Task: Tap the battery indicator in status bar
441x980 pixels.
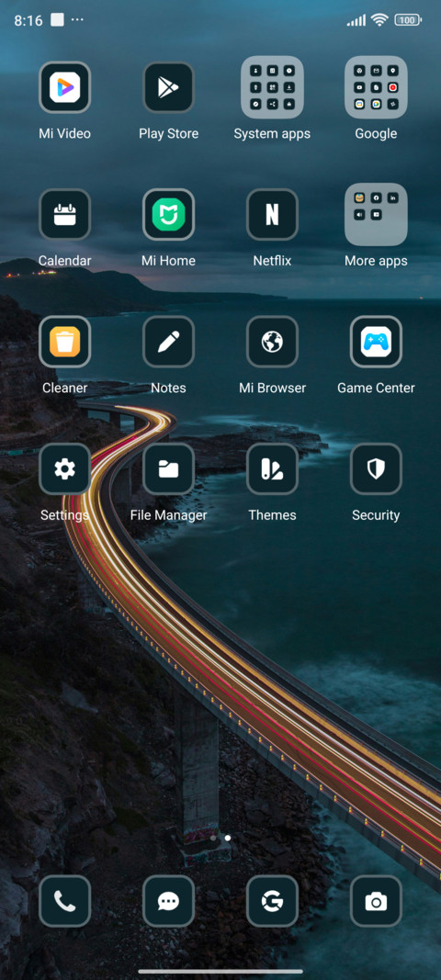Action: pos(408,20)
